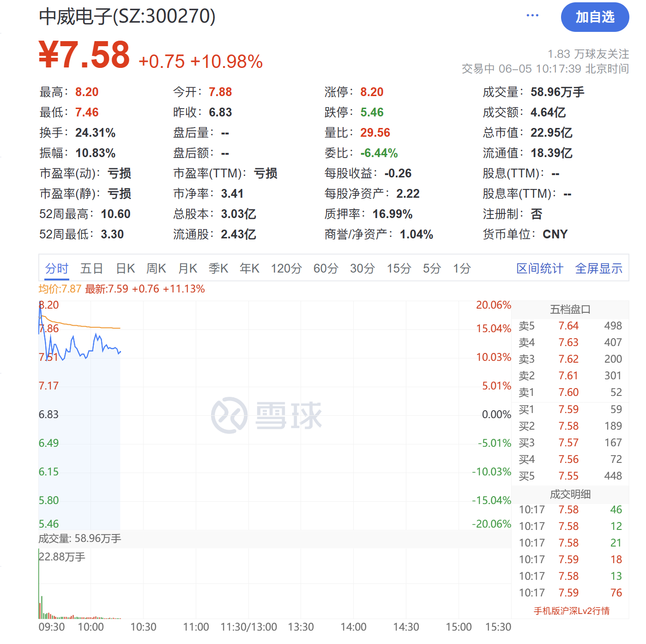Click the trade row with volume 76

[x=570, y=593]
